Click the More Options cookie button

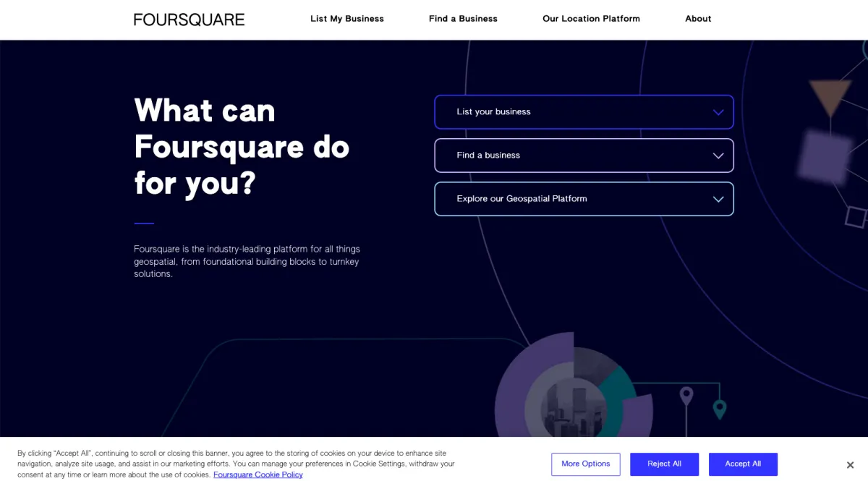click(x=586, y=464)
